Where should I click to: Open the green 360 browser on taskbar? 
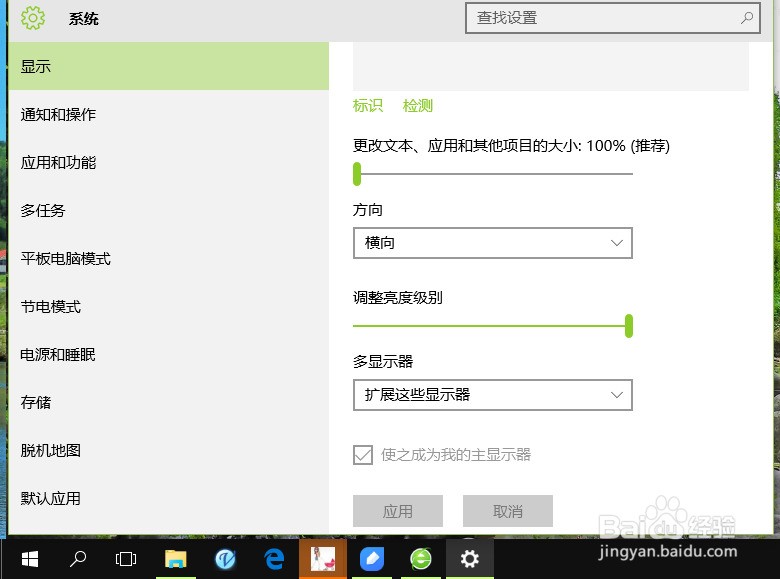coord(420,559)
